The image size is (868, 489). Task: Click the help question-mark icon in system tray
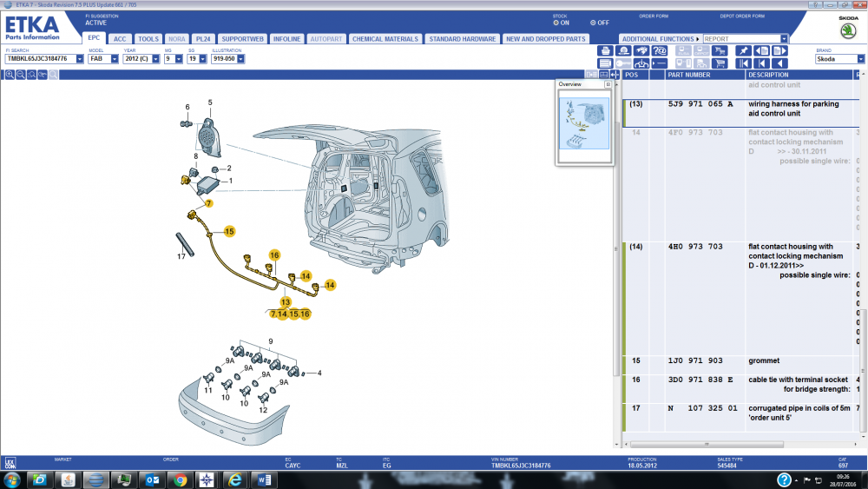point(784,480)
